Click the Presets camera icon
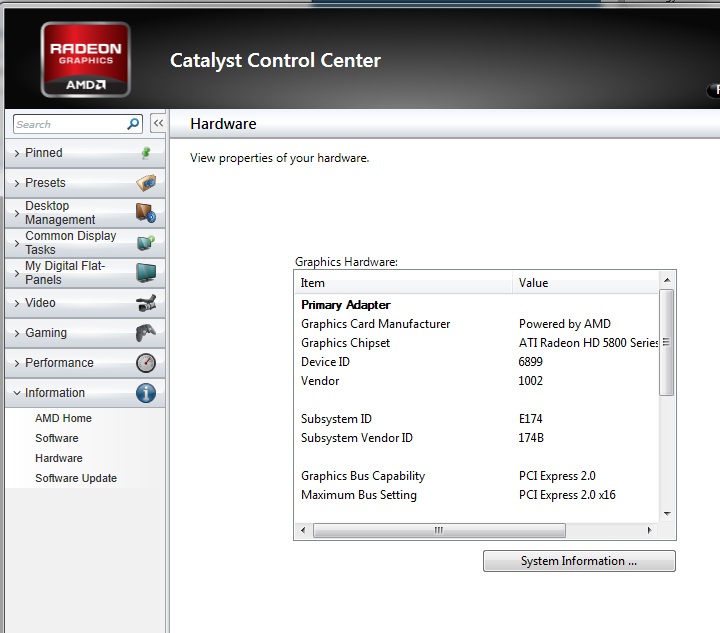720x633 pixels. pos(146,183)
